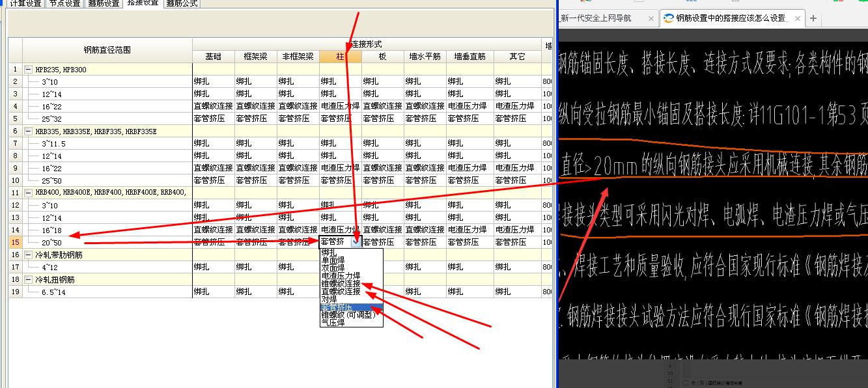Choose 单面焊 from the dropdown list
The width and height of the screenshot is (868, 388).
click(x=352, y=260)
